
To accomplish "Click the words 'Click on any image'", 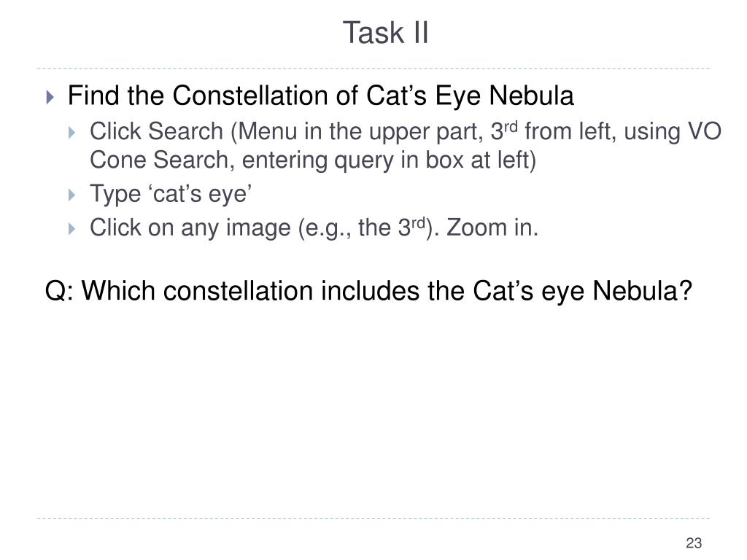I will pos(190,228).
